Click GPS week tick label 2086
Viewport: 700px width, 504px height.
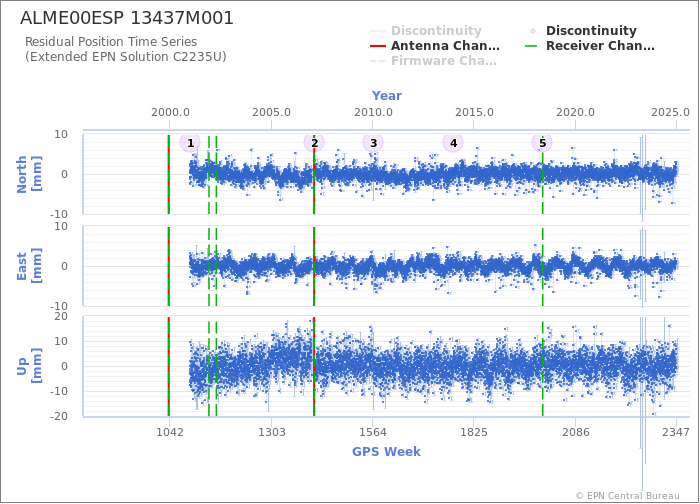(575, 432)
